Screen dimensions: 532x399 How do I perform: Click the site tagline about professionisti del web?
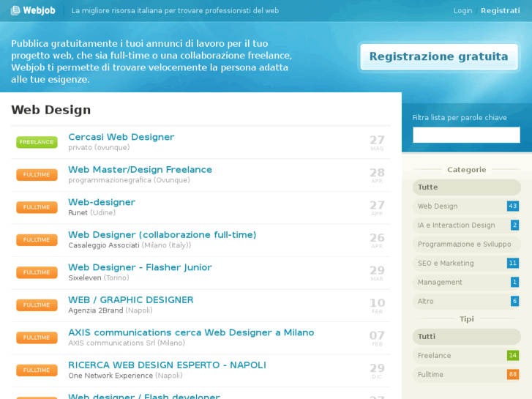point(175,10)
